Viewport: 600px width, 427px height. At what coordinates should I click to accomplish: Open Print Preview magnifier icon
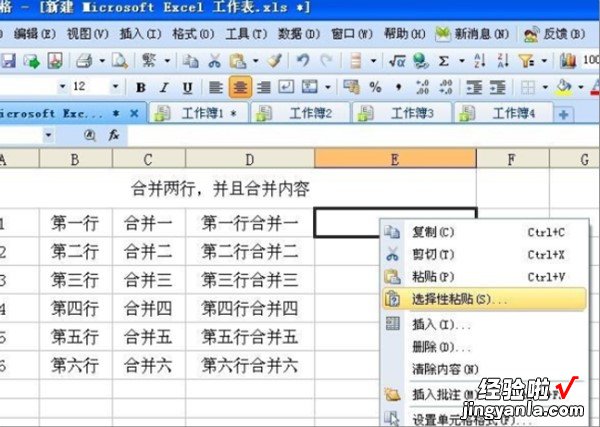(x=120, y=60)
